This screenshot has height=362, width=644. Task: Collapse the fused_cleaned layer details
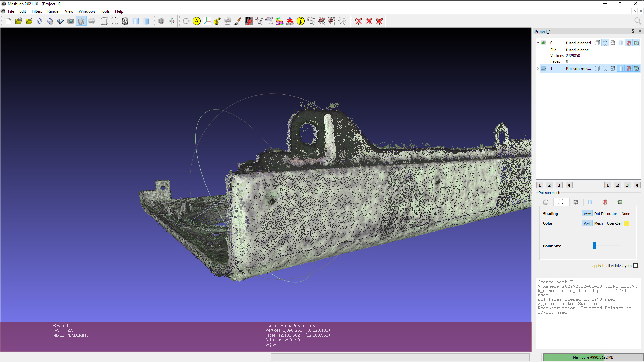[538, 43]
